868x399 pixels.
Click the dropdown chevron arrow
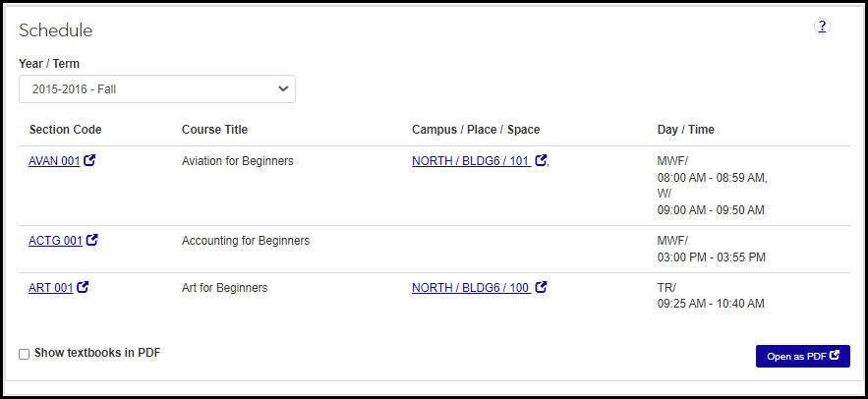pyautogui.click(x=283, y=89)
